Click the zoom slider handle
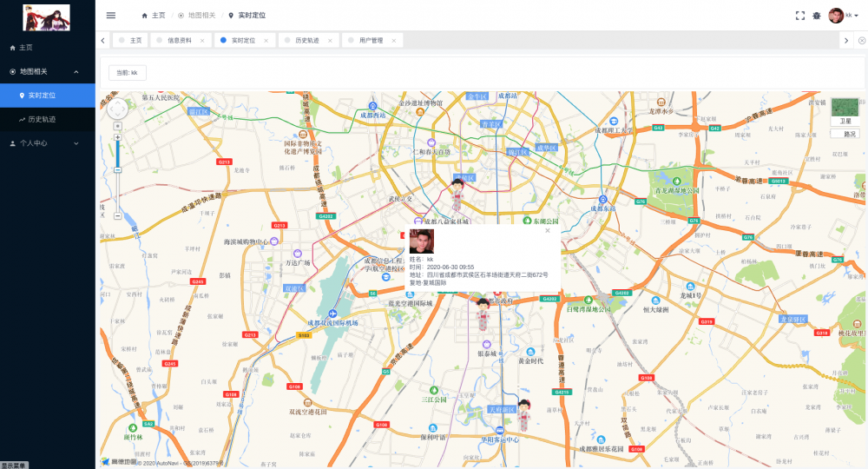This screenshot has width=868, height=469. click(x=117, y=170)
